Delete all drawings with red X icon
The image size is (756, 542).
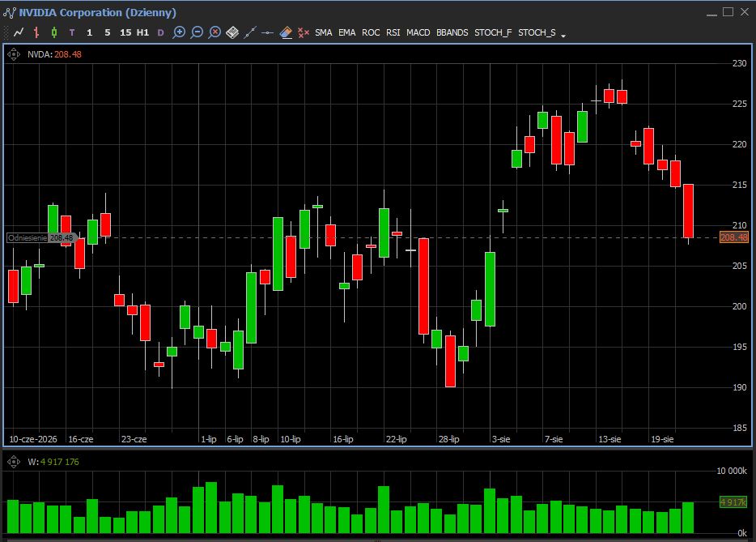[304, 32]
